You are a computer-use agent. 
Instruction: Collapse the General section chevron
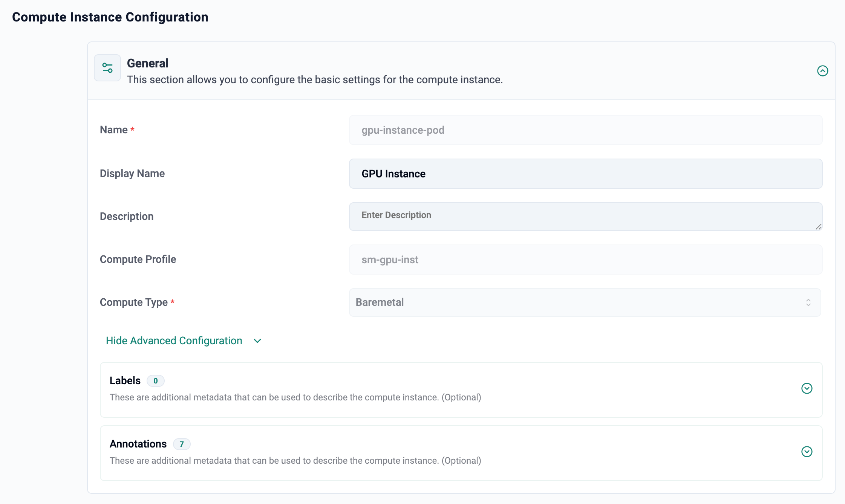(x=823, y=70)
